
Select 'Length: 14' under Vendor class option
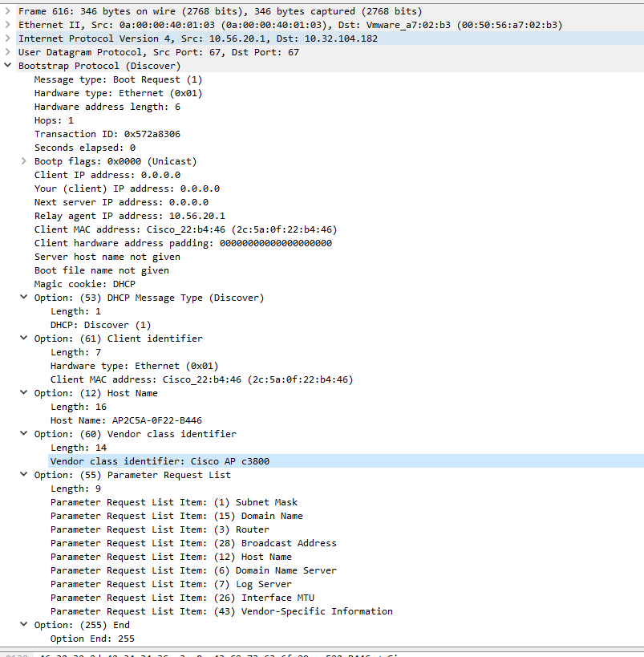click(79, 448)
